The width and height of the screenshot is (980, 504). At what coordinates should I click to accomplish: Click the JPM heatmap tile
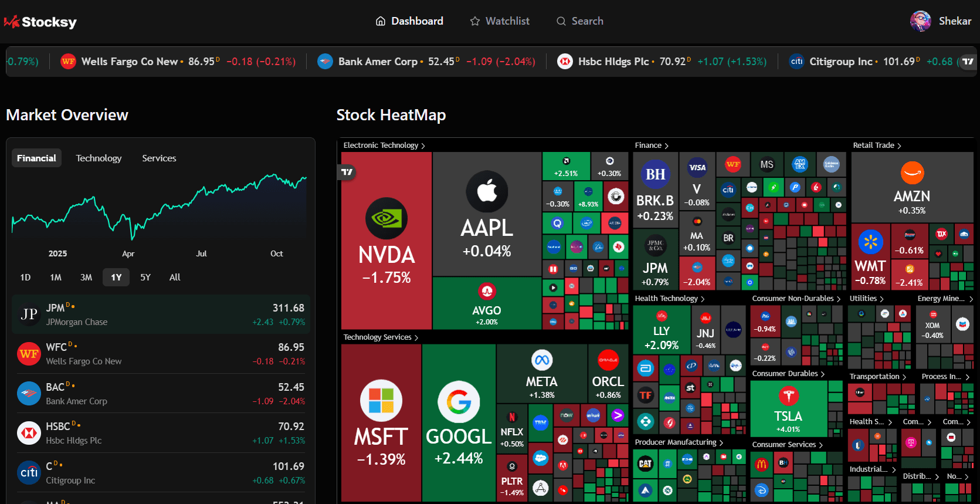coord(655,260)
